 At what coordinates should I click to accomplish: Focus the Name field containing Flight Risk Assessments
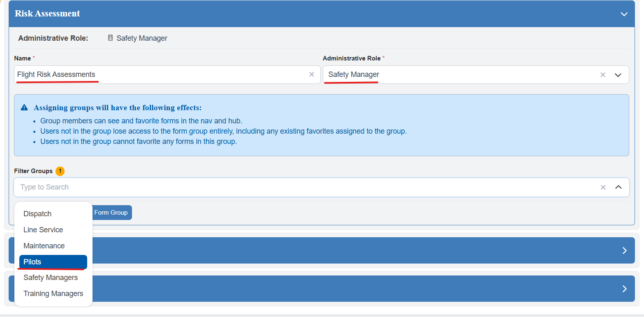pyautogui.click(x=160, y=74)
